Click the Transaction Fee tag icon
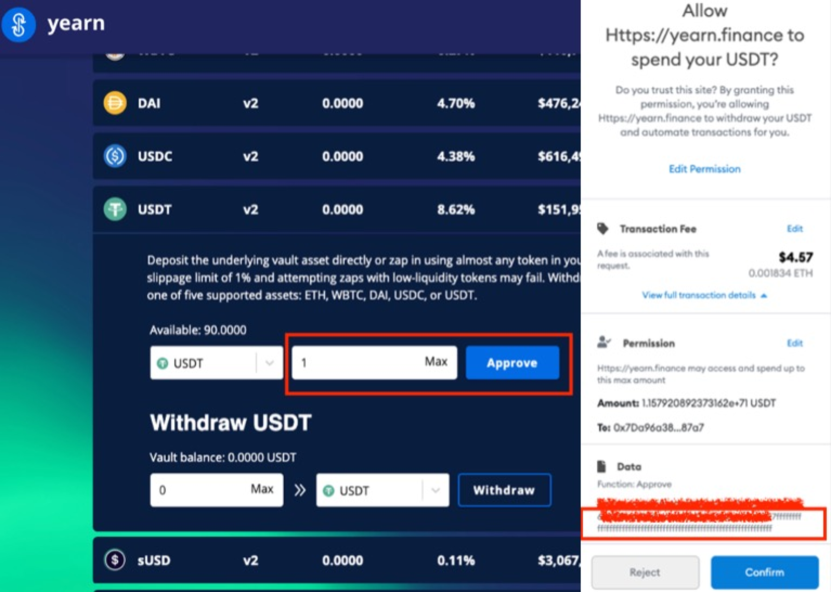The width and height of the screenshot is (831, 592). [x=603, y=228]
